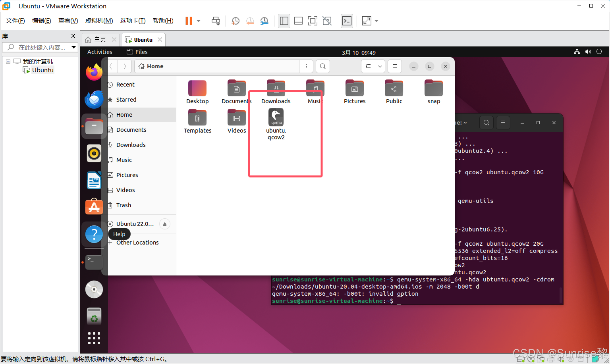Click the Files icon in the dock

[94, 127]
